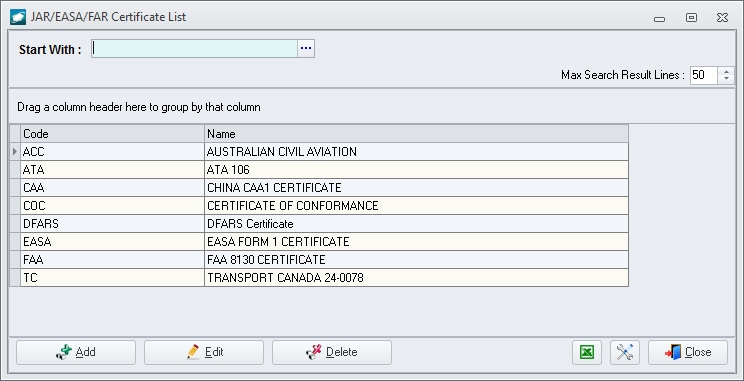Image resolution: width=744 pixels, height=381 pixels.
Task: Click the Add button
Action: click(x=76, y=352)
